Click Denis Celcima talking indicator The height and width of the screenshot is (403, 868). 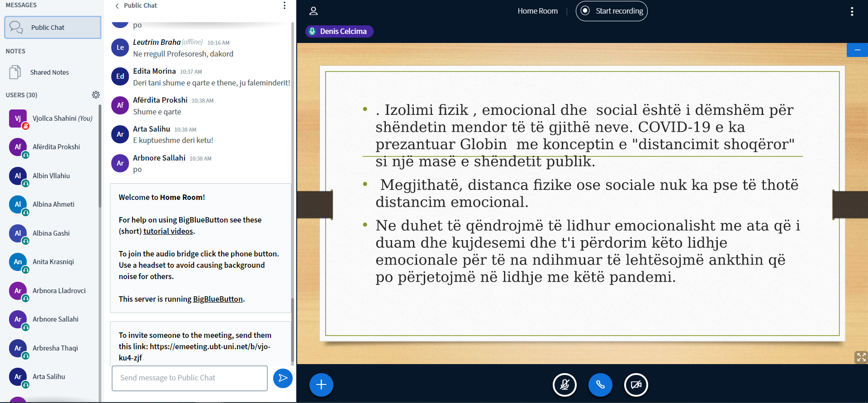[x=339, y=31]
